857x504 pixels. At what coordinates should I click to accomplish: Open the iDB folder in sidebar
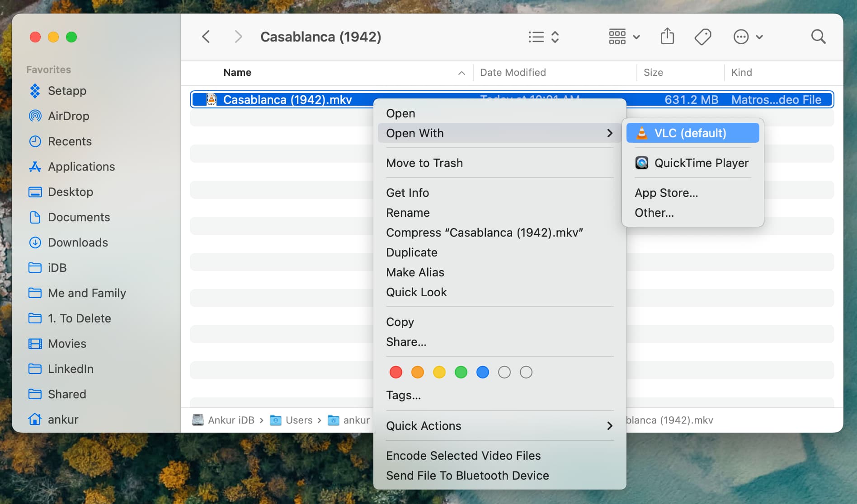[47, 268]
